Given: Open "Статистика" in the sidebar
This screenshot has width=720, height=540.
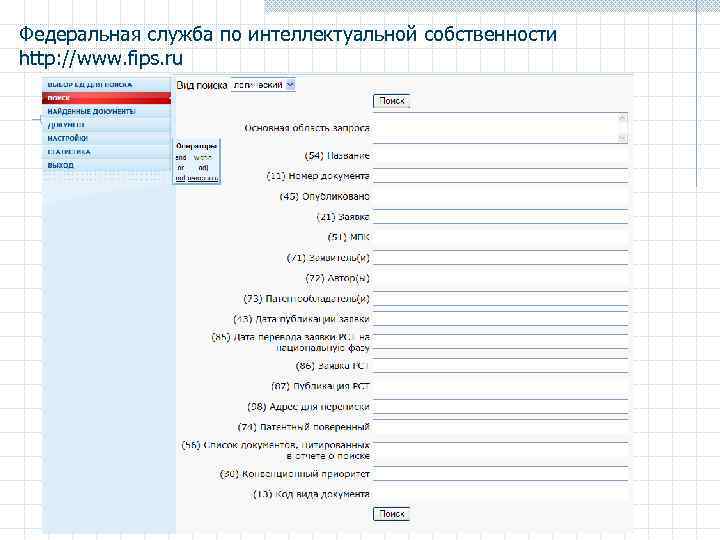Looking at the screenshot, I should [x=106, y=152].
